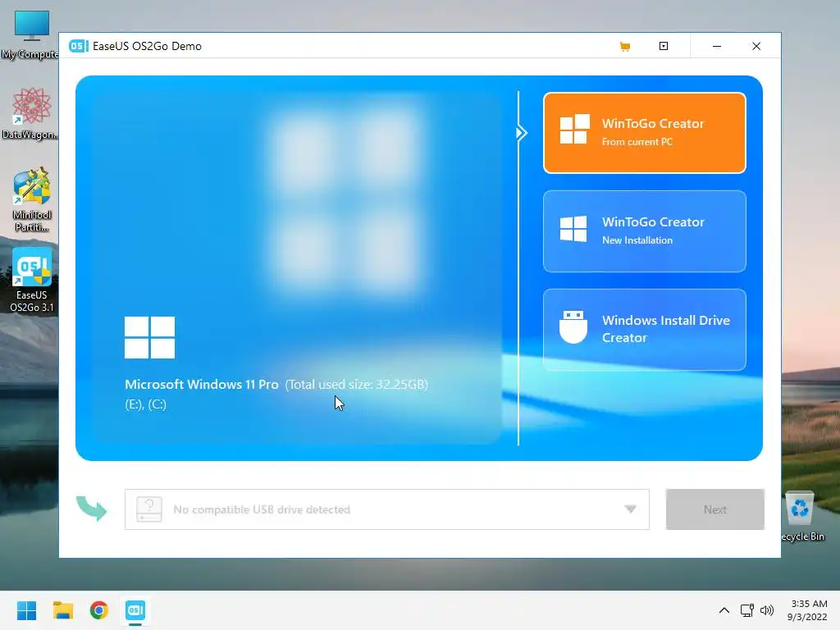Click the EaseUS OS2Go title bar logo
Viewport: 840px width, 630px height.
pyautogui.click(x=78, y=46)
